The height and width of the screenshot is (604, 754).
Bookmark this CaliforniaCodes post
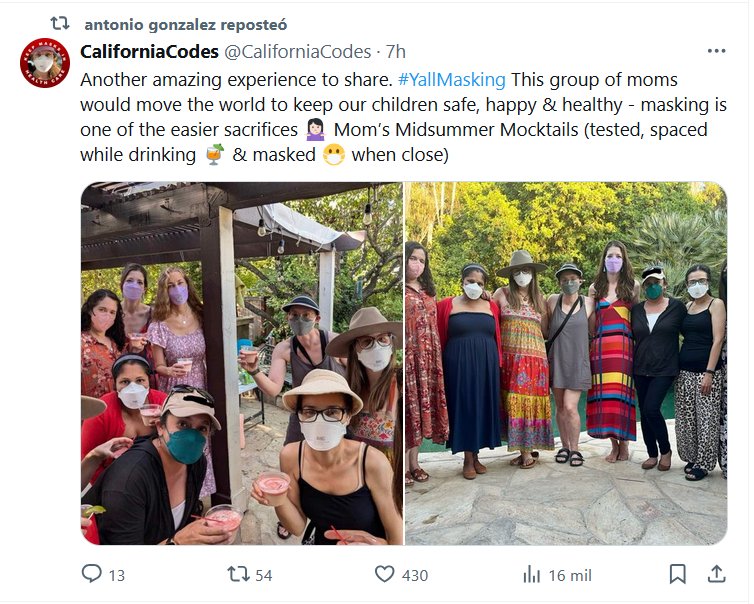(x=677, y=574)
